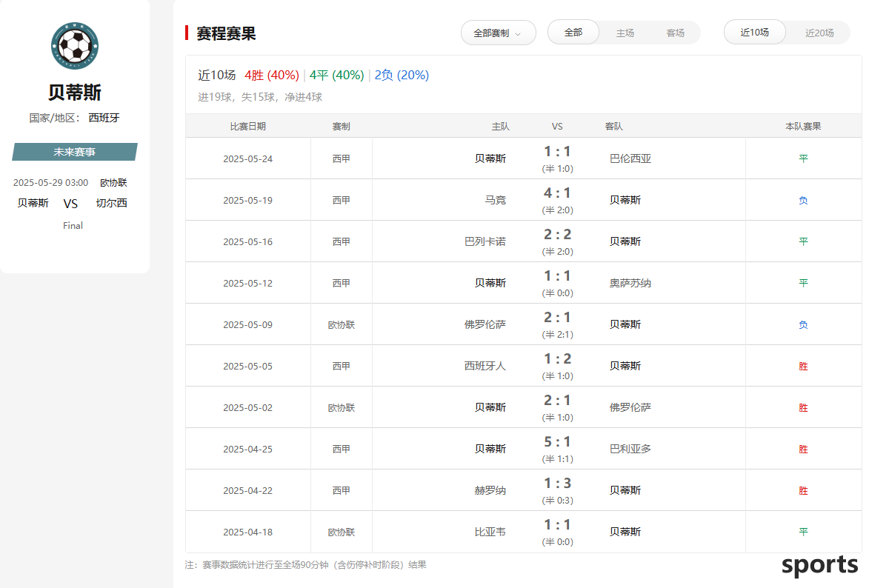Click the 贝蒂斯 team logo
Screen dimensions: 869x588
pos(75,46)
